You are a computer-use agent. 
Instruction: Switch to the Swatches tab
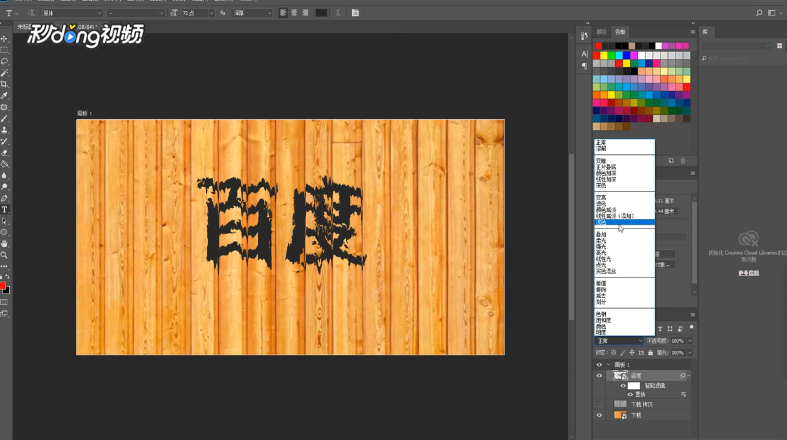pyautogui.click(x=620, y=32)
